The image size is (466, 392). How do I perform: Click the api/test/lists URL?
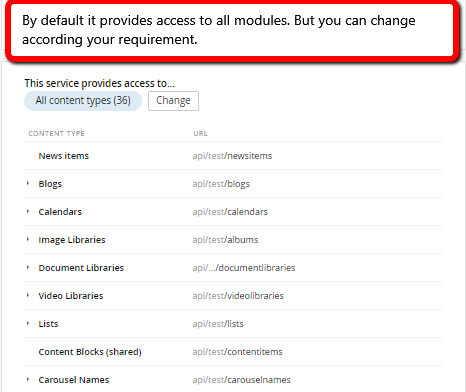click(218, 324)
